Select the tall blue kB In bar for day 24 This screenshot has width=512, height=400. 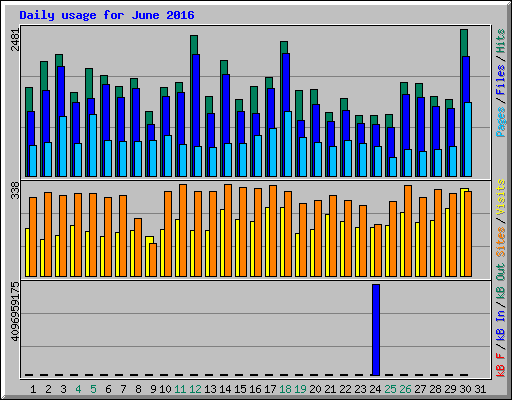pyautogui.click(x=376, y=330)
